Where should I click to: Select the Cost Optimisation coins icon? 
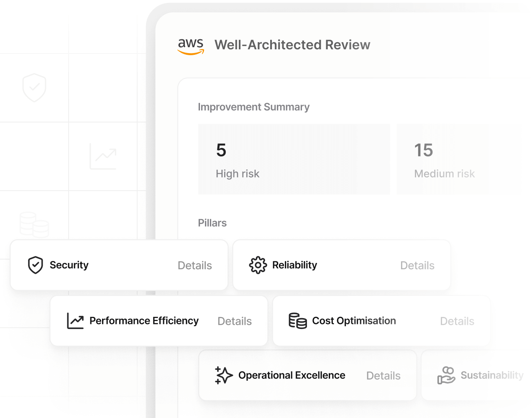(298, 321)
